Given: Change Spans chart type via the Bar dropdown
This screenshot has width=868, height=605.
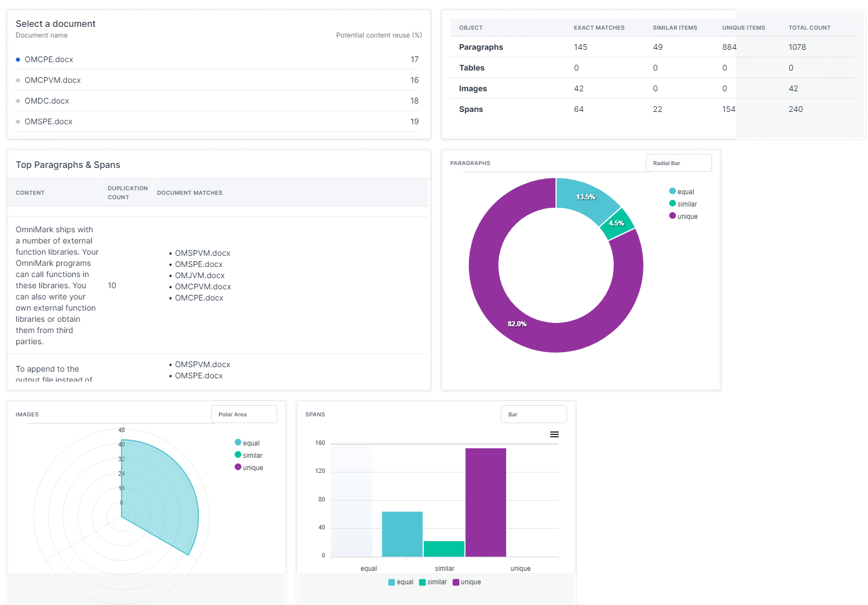Looking at the screenshot, I should tap(533, 414).
